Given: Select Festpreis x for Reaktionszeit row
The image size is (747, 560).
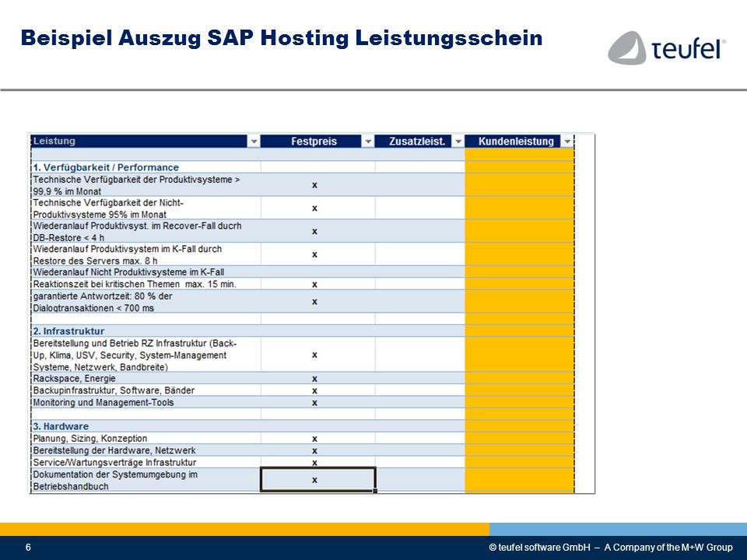Looking at the screenshot, I should coord(314,285).
